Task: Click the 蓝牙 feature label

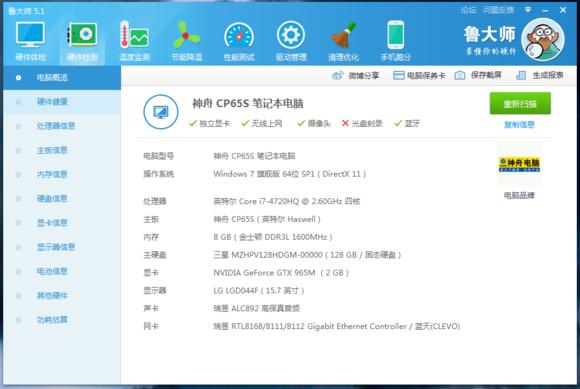Action: (412, 124)
